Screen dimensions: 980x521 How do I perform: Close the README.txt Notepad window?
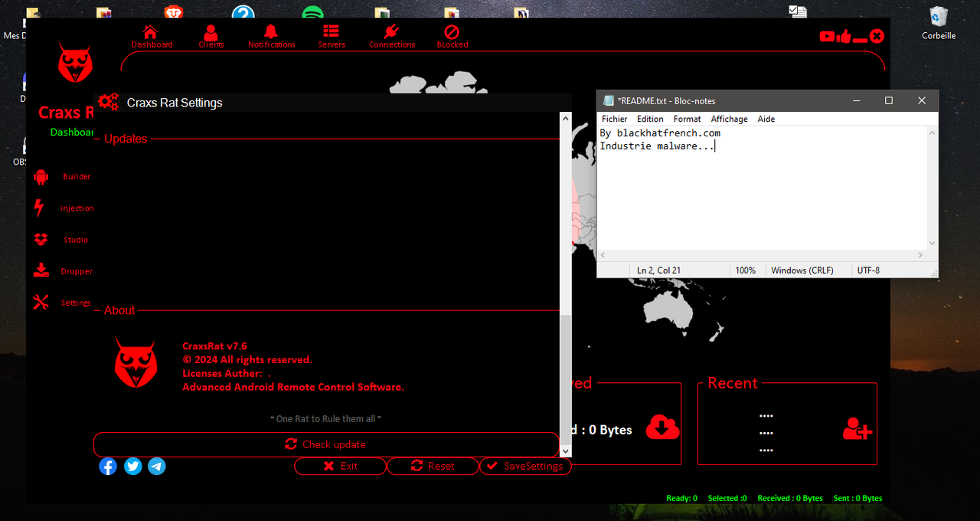pyautogui.click(x=922, y=100)
